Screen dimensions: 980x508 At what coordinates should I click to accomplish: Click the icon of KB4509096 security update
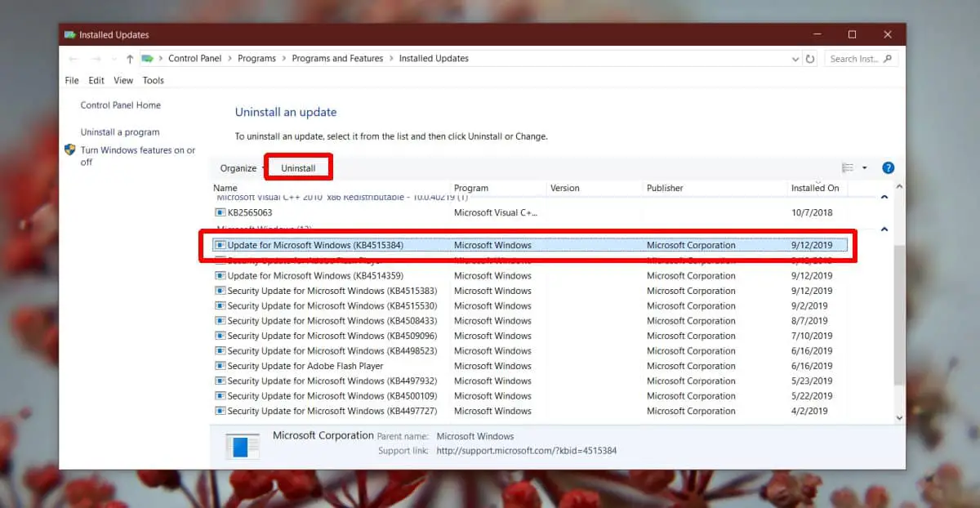(220, 336)
